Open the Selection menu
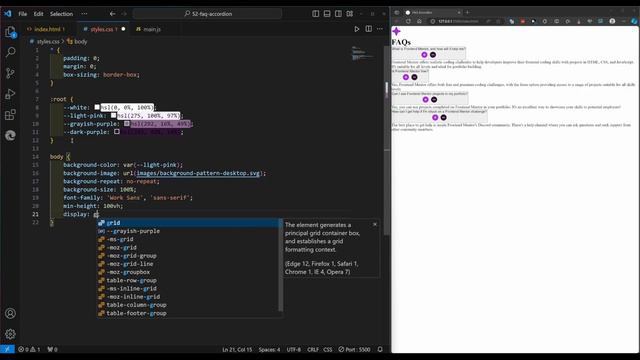The width and height of the screenshot is (640, 360). tap(61, 13)
